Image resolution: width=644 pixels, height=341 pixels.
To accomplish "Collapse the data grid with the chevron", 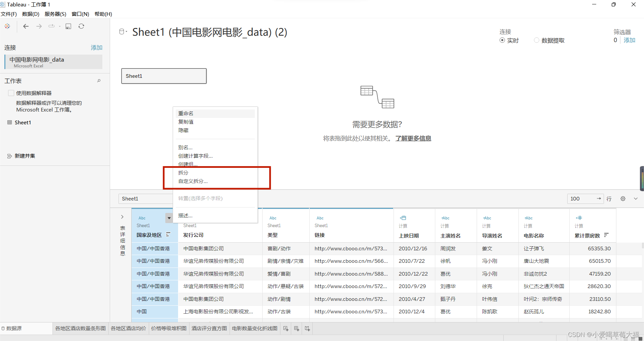I will point(636,199).
